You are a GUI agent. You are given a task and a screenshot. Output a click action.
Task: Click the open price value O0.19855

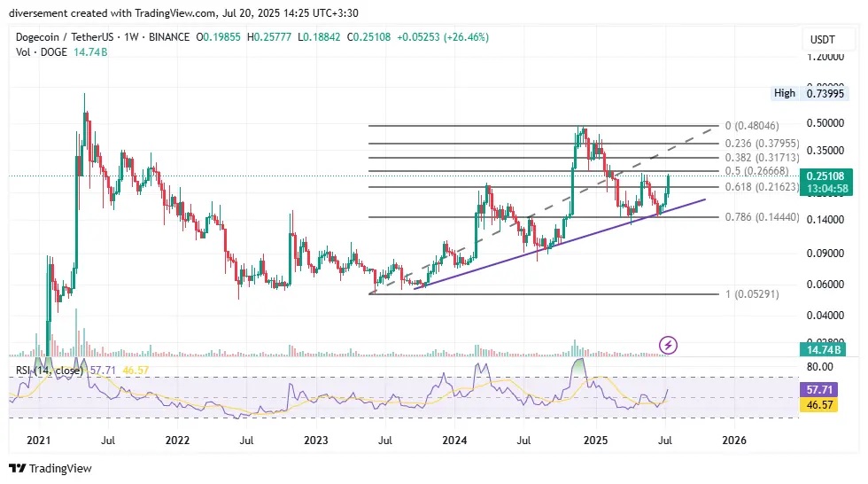(218, 37)
